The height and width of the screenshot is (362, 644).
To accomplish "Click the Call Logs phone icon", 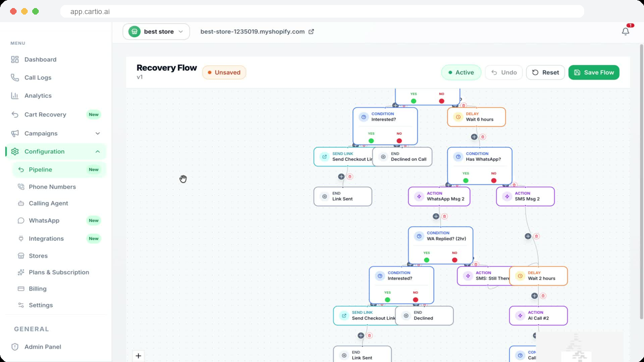I will 15,77.
